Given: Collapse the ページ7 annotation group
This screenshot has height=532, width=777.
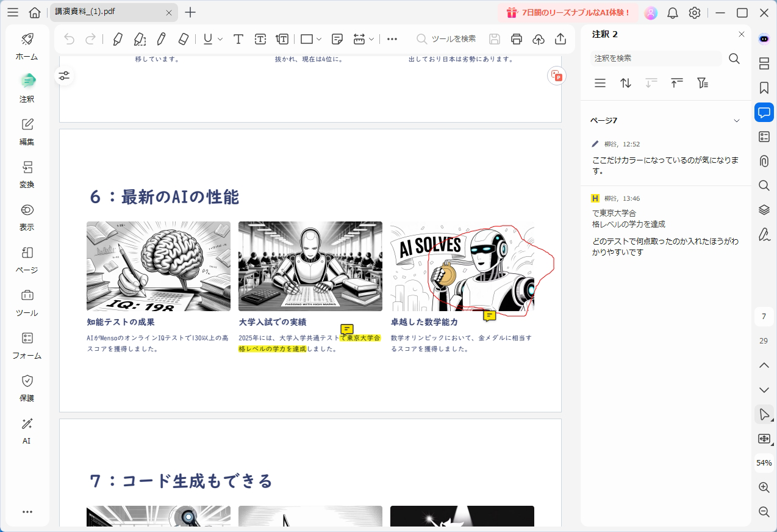Looking at the screenshot, I should (x=737, y=120).
